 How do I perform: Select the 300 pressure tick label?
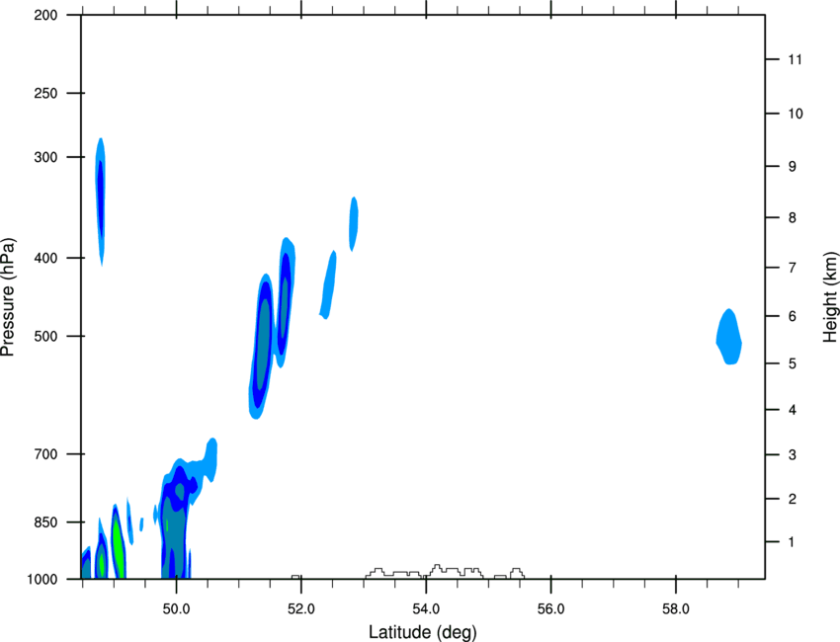click(x=45, y=157)
